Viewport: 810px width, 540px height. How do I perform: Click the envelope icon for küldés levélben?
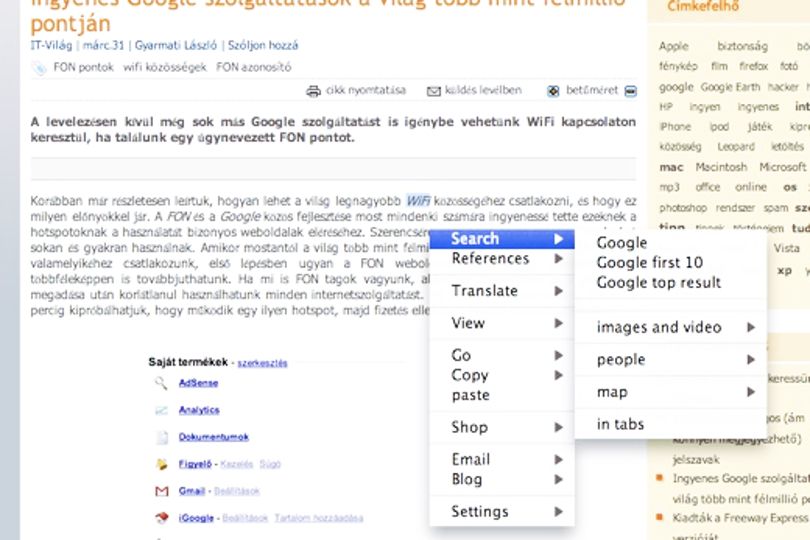tap(433, 91)
